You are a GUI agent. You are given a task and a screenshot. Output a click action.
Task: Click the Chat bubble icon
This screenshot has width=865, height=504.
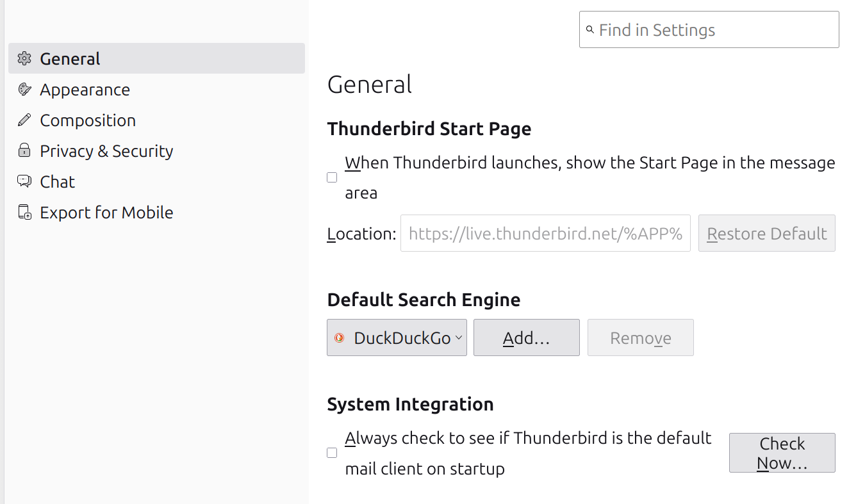tap(24, 181)
